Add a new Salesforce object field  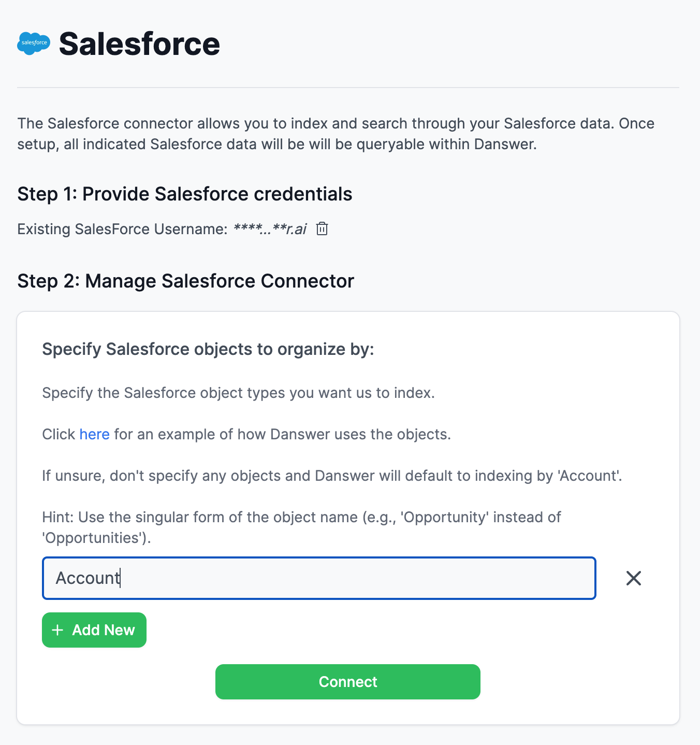point(94,630)
